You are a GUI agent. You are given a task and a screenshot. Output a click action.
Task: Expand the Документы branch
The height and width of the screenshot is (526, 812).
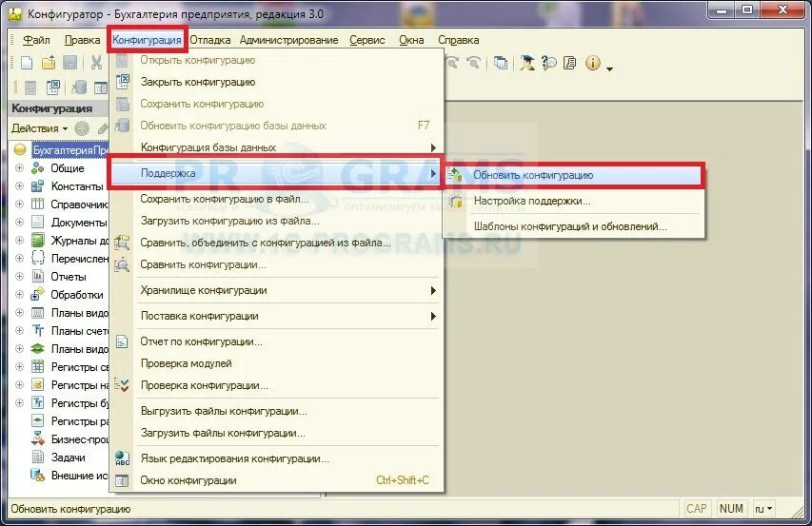tap(20, 223)
